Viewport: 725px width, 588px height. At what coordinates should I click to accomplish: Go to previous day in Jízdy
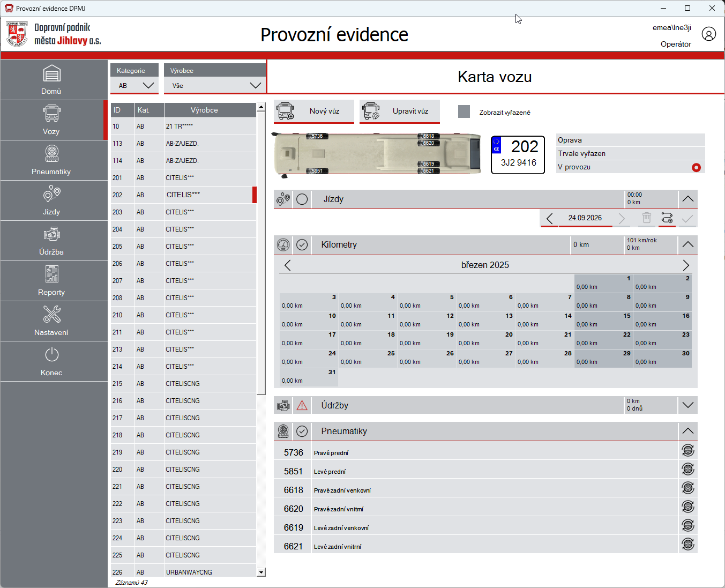tap(549, 218)
